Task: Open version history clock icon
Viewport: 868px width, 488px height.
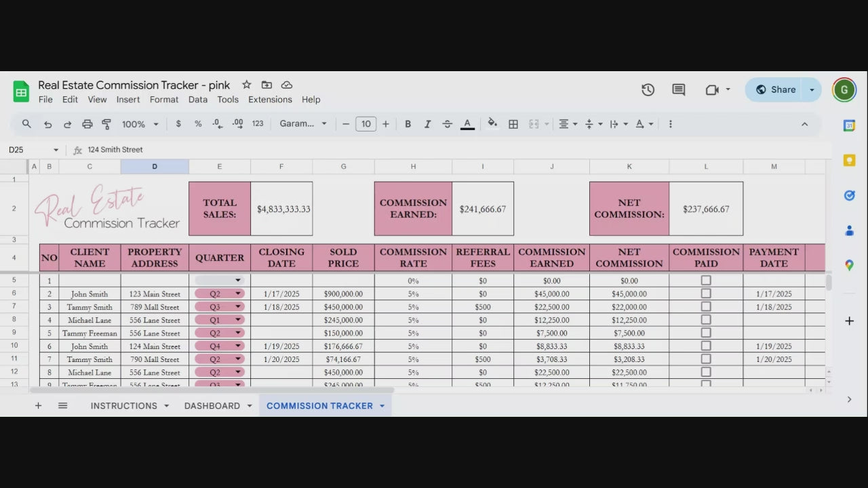Action: [648, 89]
